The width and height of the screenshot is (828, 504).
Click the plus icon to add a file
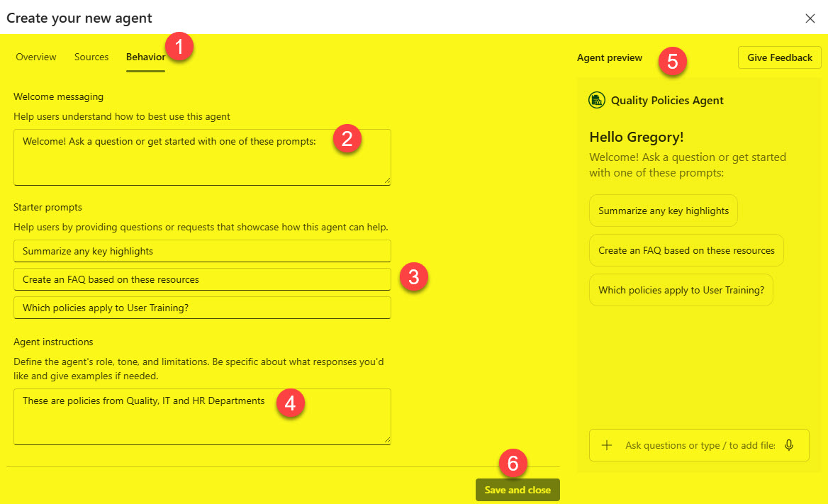pos(607,445)
